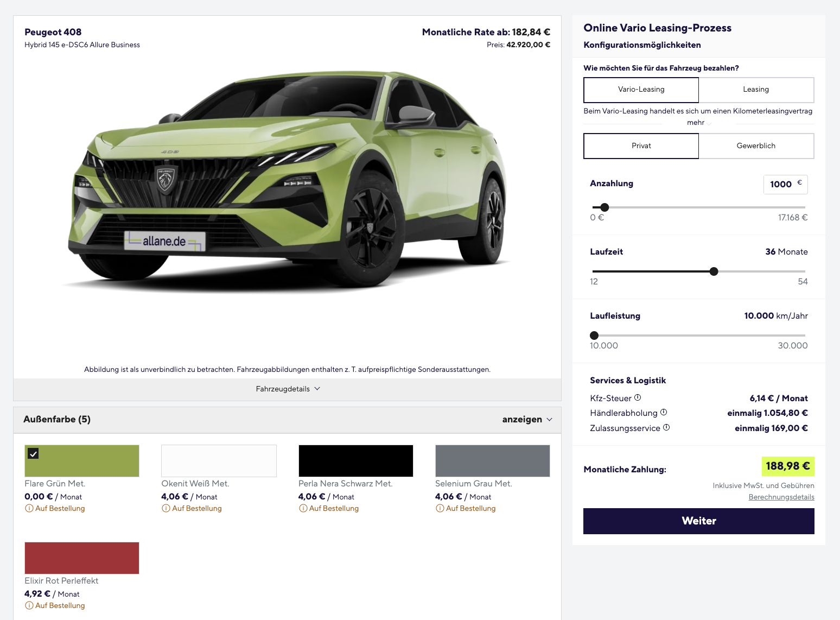
Task: Click info icon beside Händlerabholung
Action: tap(664, 413)
